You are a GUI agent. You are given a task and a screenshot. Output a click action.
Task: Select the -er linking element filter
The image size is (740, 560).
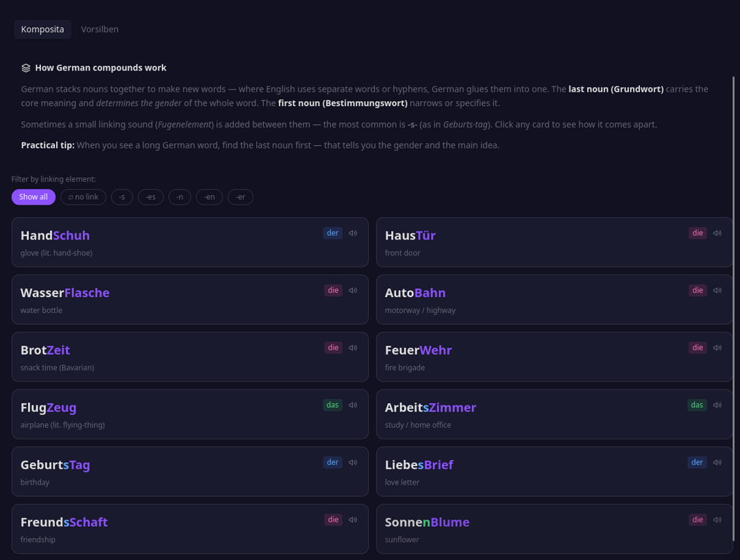coord(241,196)
